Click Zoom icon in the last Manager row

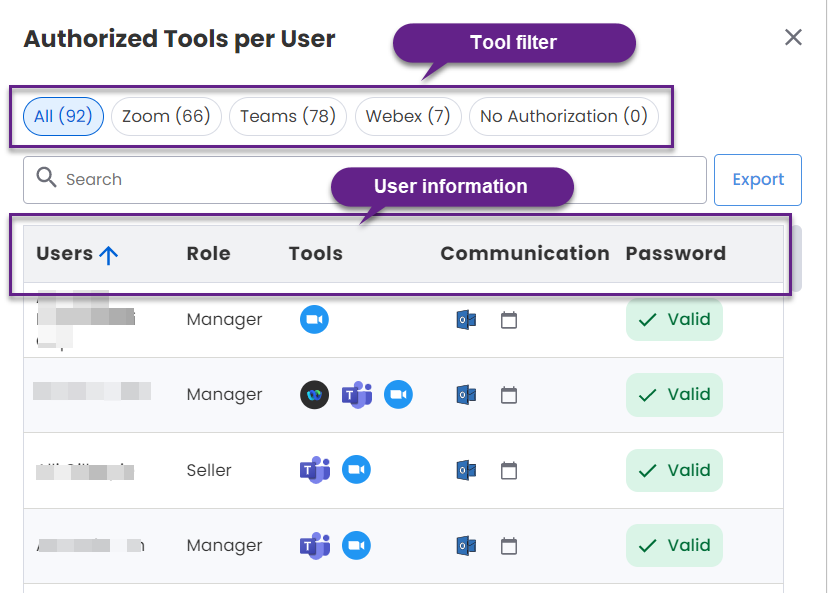coord(356,545)
